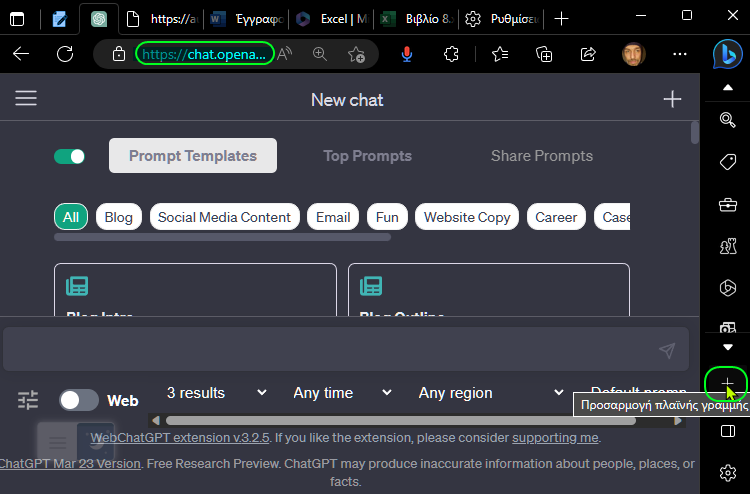
Task: Go back to previous page
Action: click(21, 54)
